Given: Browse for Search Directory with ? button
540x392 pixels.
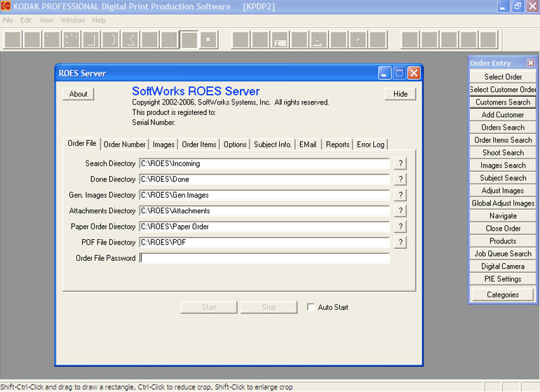Looking at the screenshot, I should 400,163.
